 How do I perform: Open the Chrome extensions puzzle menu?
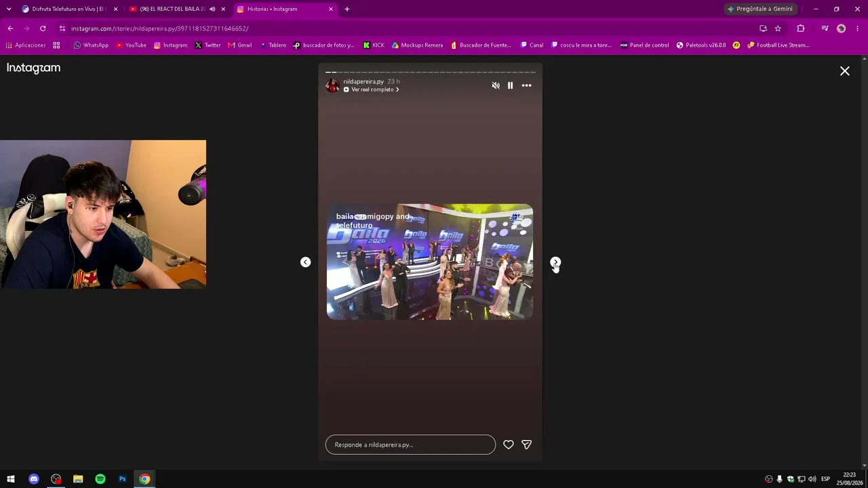[x=801, y=28]
